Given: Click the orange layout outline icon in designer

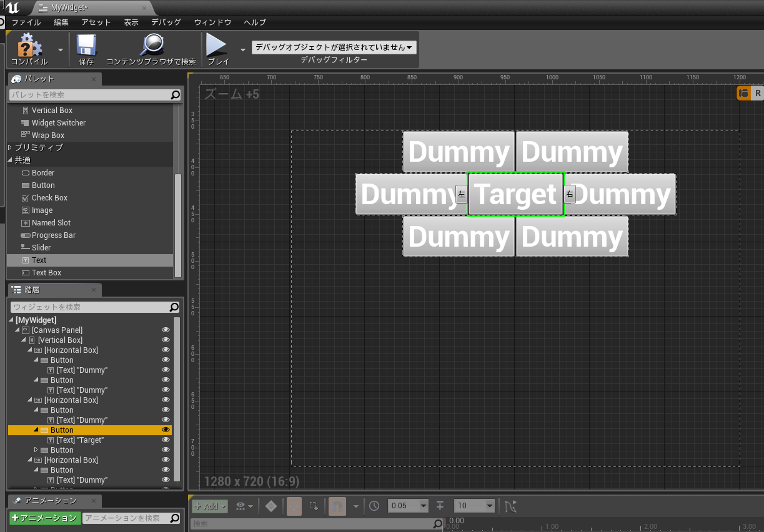Looking at the screenshot, I should point(743,94).
